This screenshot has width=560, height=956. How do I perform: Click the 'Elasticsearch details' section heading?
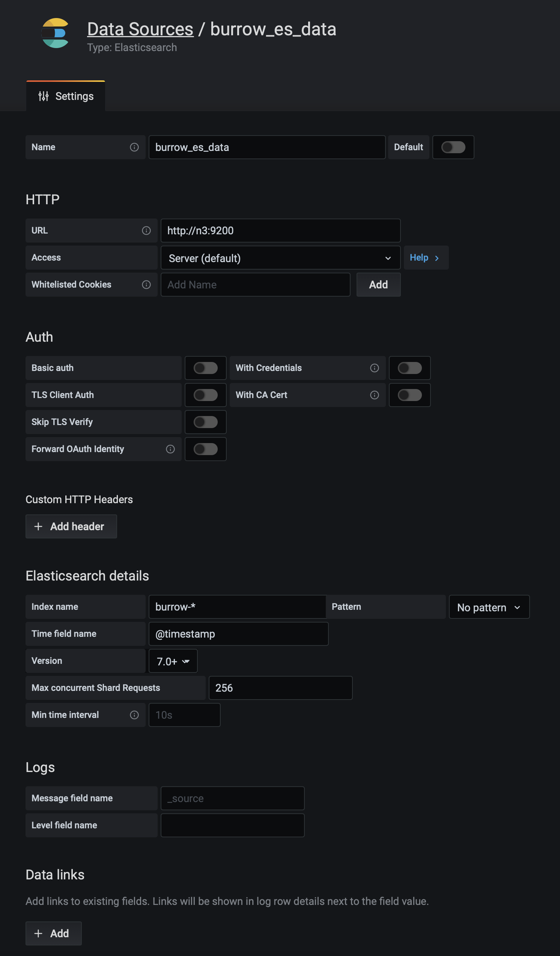(87, 576)
